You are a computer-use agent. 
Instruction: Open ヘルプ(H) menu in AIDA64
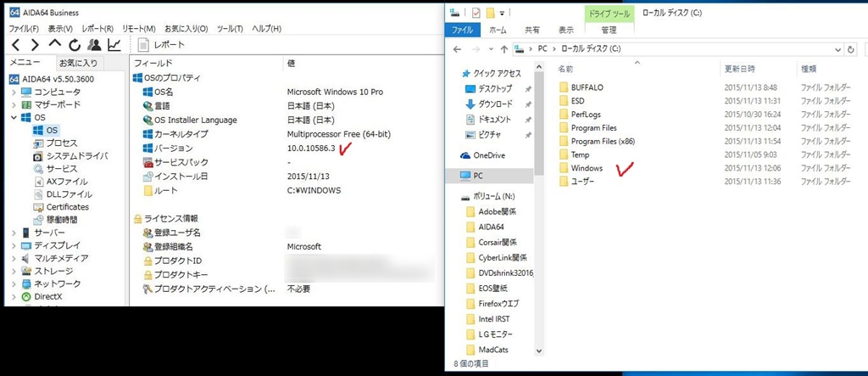point(266,28)
